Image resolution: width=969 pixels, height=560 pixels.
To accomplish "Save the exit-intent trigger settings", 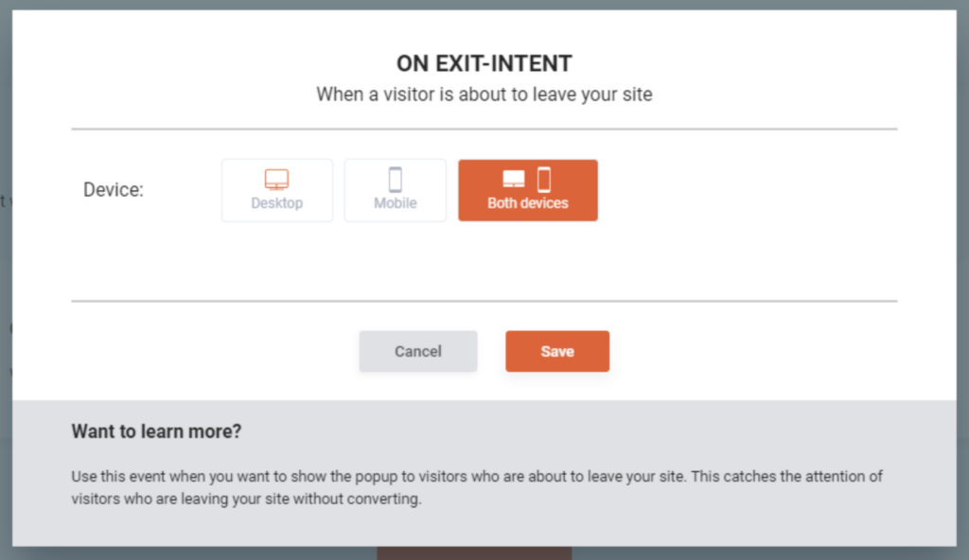I will click(556, 351).
